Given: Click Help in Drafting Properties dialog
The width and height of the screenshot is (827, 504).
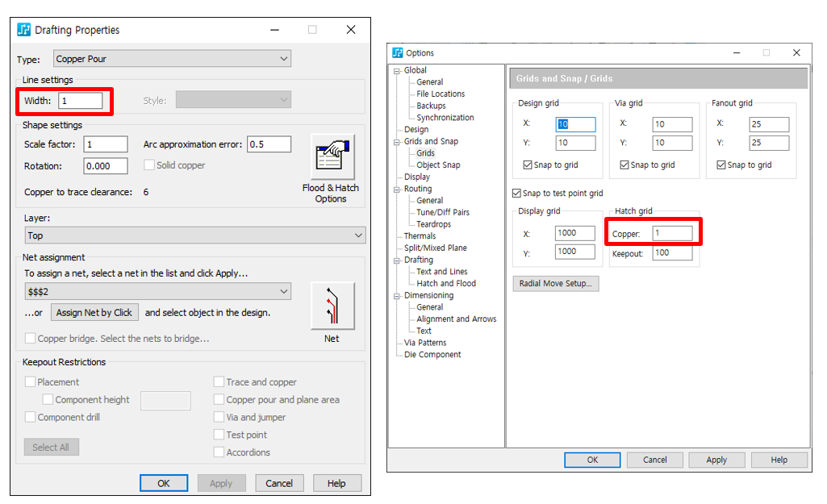Looking at the screenshot, I should tap(336, 483).
